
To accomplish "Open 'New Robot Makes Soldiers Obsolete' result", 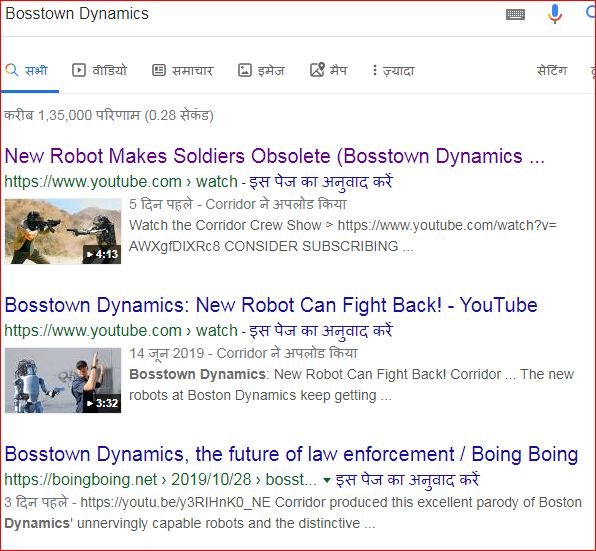I will coord(274,156).
